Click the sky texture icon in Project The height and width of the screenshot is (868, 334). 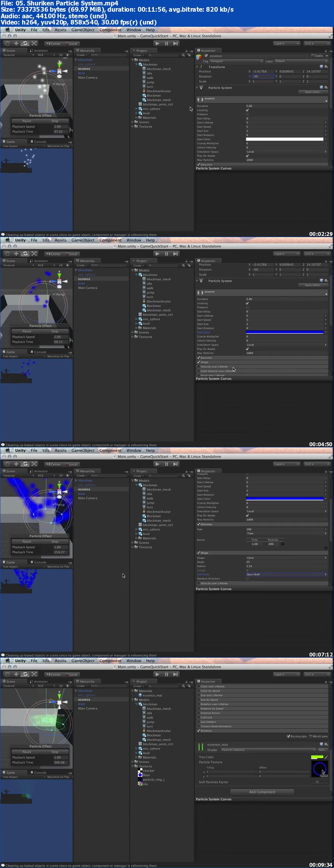pos(140,784)
